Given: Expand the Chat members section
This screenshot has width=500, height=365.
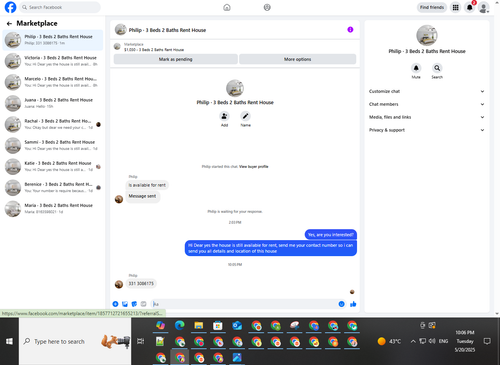Looking at the screenshot, I should pyautogui.click(x=427, y=104).
